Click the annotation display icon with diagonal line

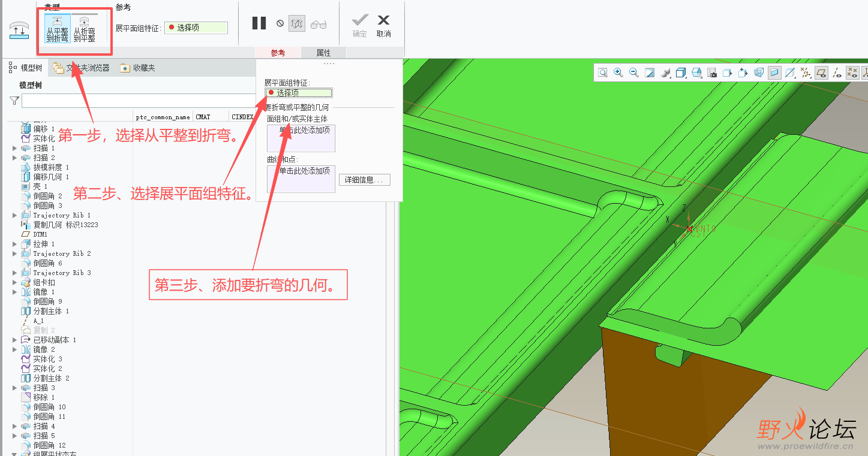click(x=790, y=73)
